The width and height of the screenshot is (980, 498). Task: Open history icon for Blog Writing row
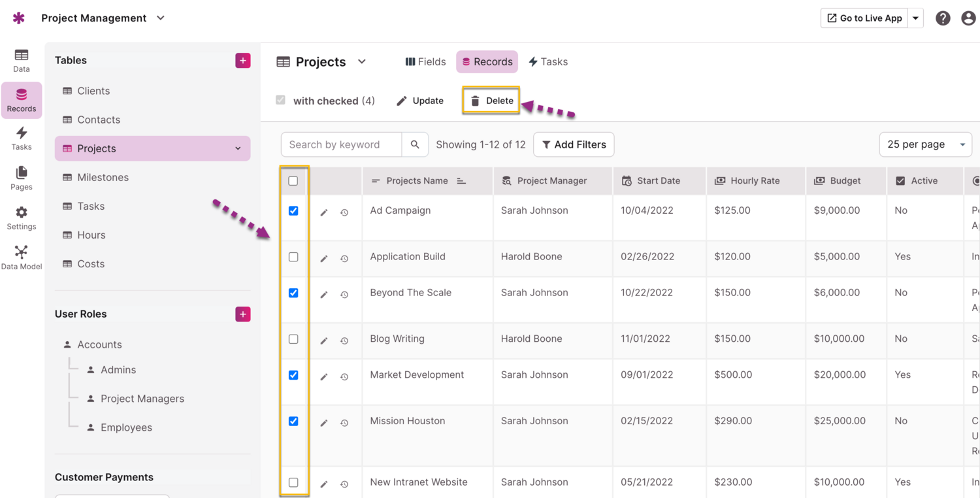click(344, 340)
